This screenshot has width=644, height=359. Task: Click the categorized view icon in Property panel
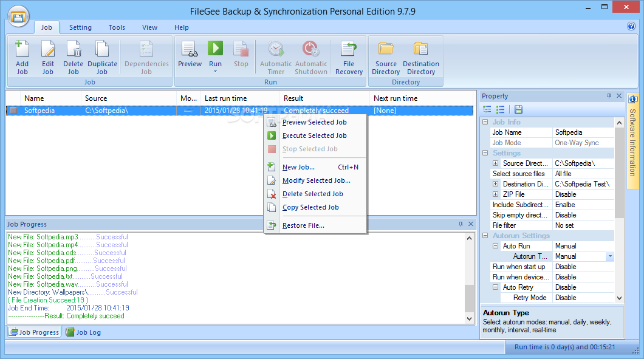coord(487,109)
